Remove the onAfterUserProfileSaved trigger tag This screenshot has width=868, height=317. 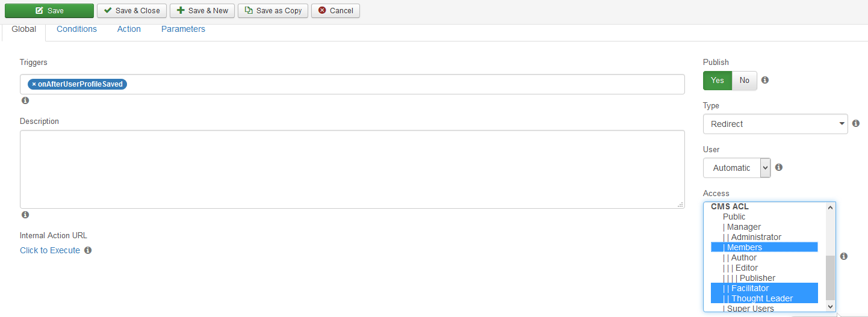coord(34,84)
